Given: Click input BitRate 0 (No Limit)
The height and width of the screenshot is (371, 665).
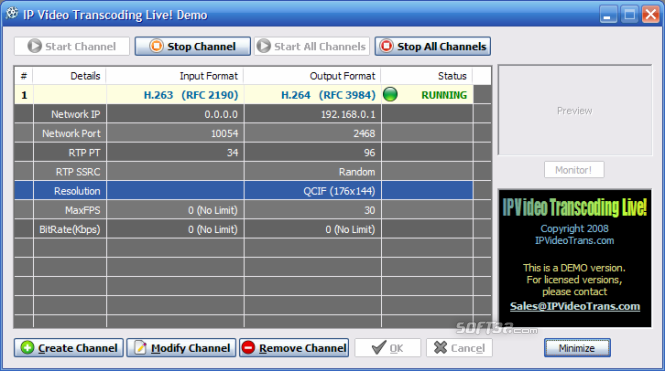Looking at the screenshot, I should coord(213,229).
